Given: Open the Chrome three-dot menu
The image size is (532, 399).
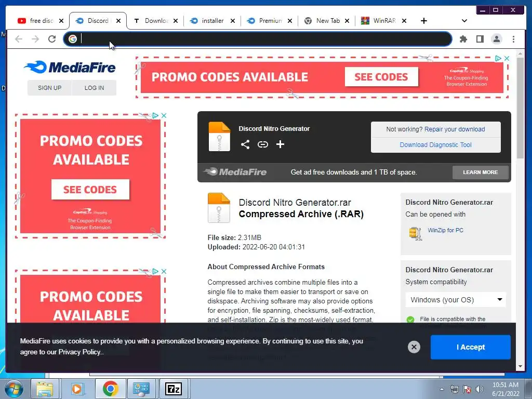Looking at the screenshot, I should [513, 39].
